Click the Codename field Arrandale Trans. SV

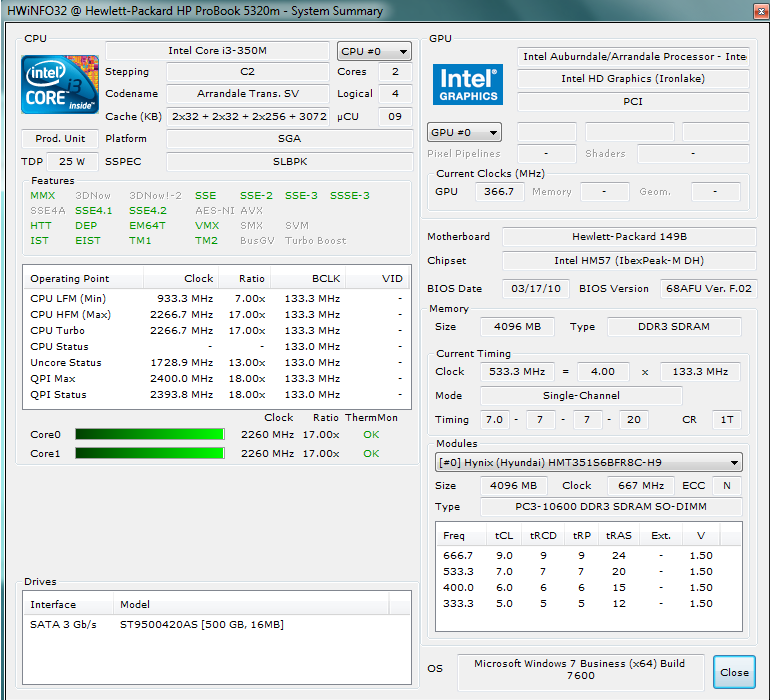248,93
